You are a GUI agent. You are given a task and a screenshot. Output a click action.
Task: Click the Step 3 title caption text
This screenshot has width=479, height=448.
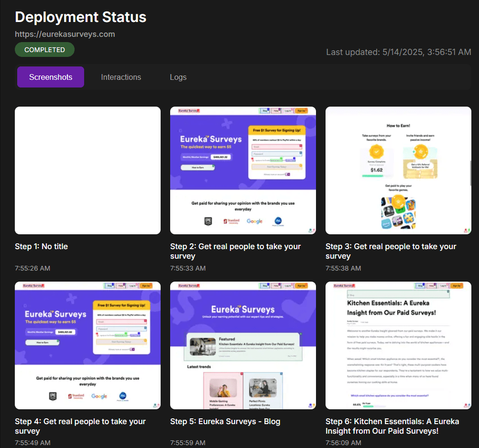coord(391,251)
